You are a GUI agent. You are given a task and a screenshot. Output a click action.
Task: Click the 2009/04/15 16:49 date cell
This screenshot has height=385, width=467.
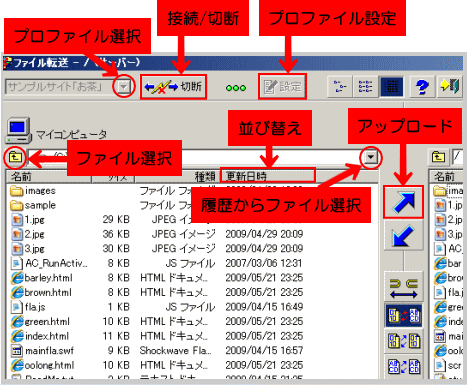pos(264,307)
